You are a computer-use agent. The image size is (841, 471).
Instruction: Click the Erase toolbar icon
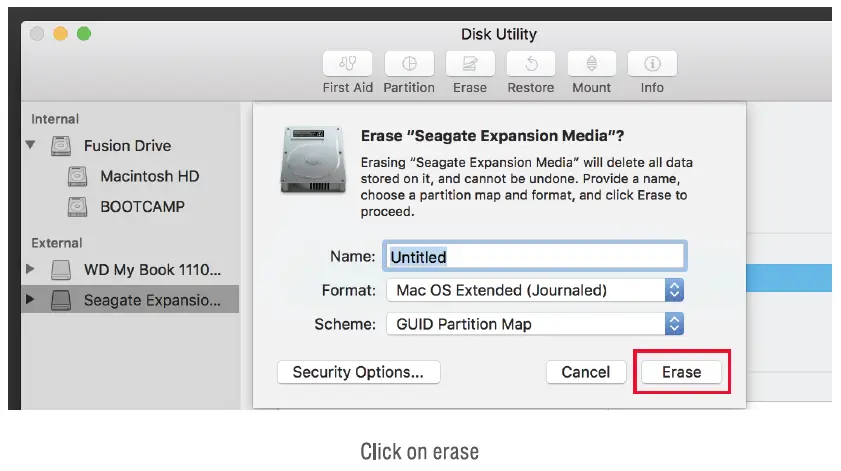[470, 64]
